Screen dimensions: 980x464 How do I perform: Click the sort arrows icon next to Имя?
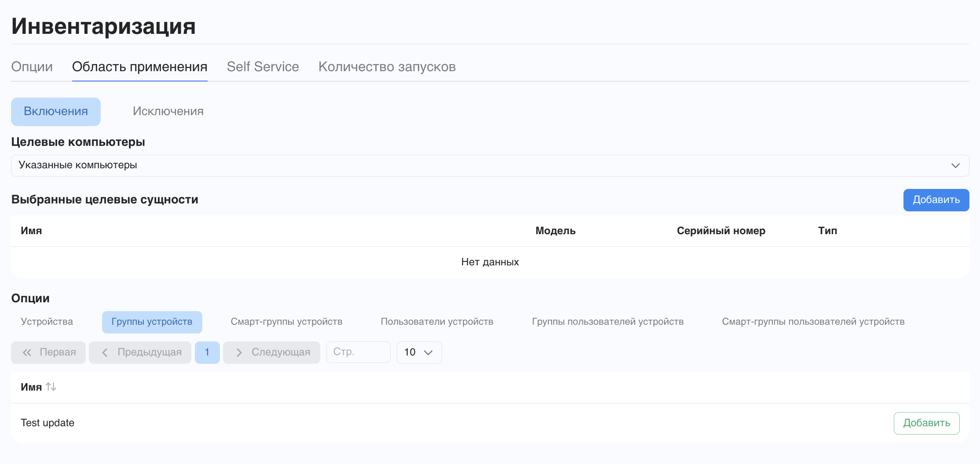(x=51, y=387)
